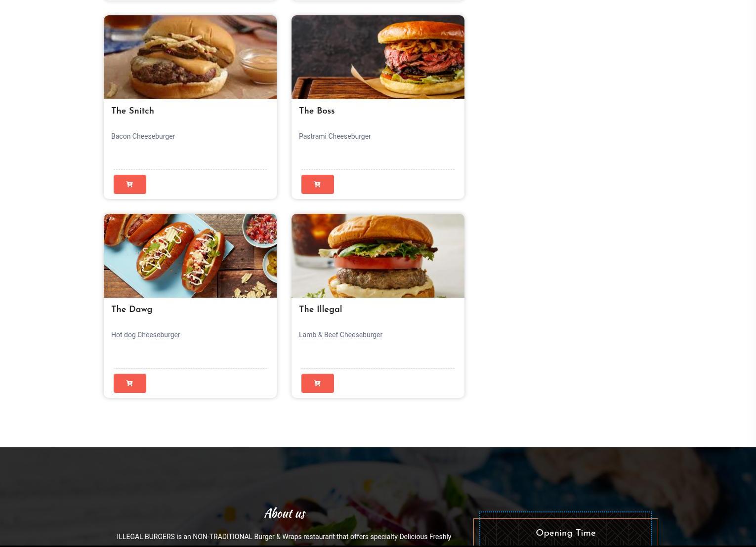Click the Pastrami Cheeseburger description
This screenshot has height=547, width=756.
335,136
